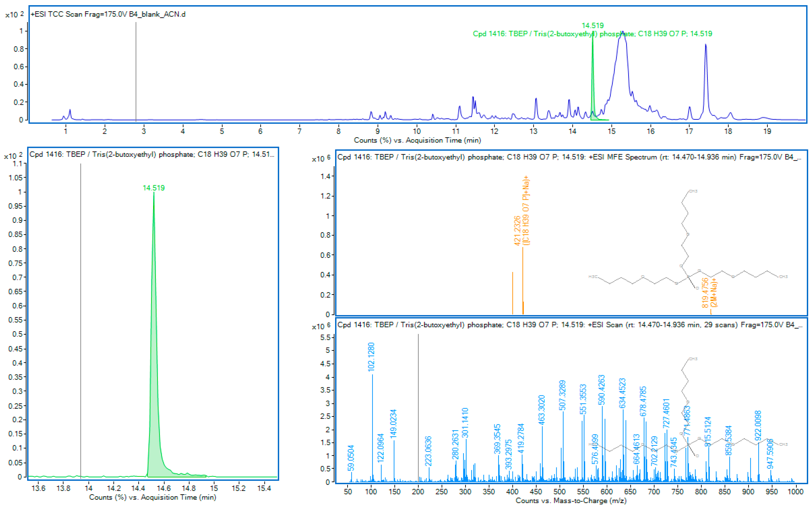Click the 223.0636 peak label
This screenshot has width=812, height=508.
(428, 451)
